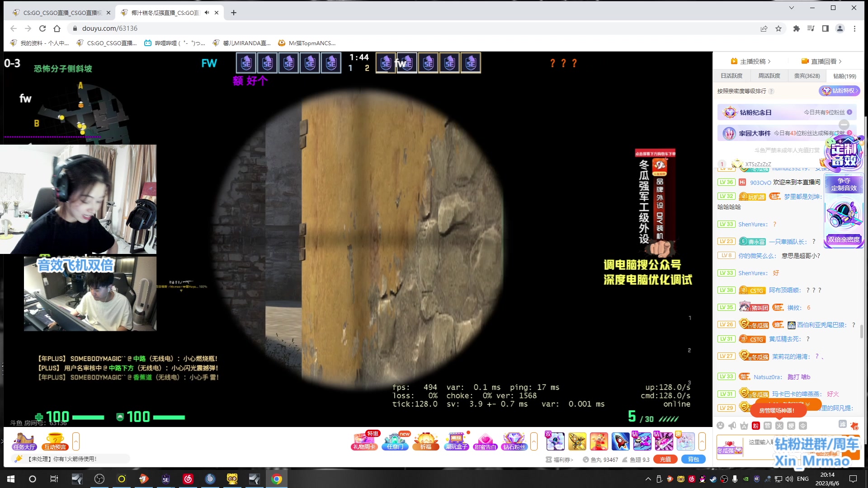Open the 祈福 blessing icon
868x488 pixels.
426,441
